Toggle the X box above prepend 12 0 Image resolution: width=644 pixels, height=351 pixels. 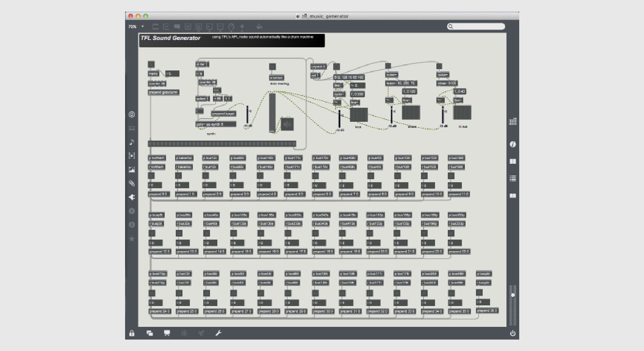(x=152, y=233)
